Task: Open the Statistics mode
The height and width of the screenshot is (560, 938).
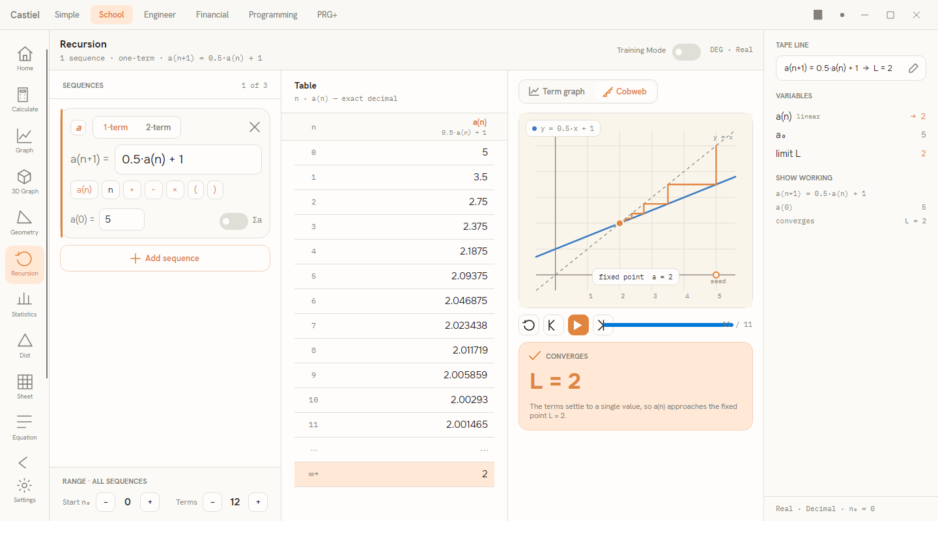Action: 25,304
